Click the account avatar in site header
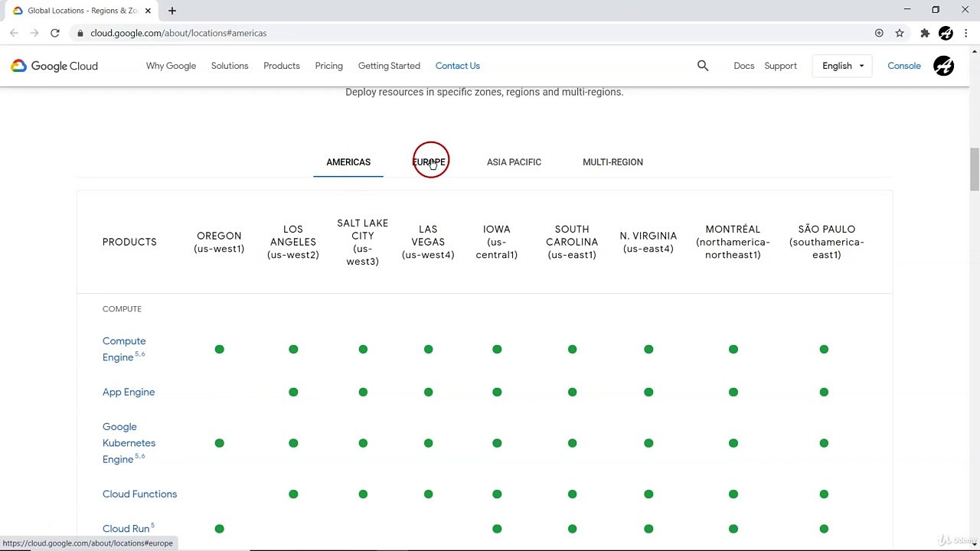 [x=943, y=66]
